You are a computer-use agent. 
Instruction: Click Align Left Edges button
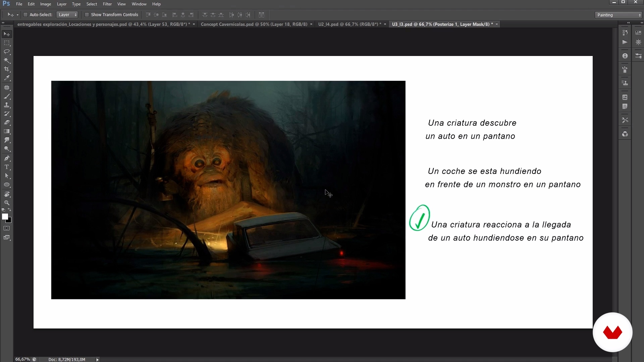coord(175,15)
